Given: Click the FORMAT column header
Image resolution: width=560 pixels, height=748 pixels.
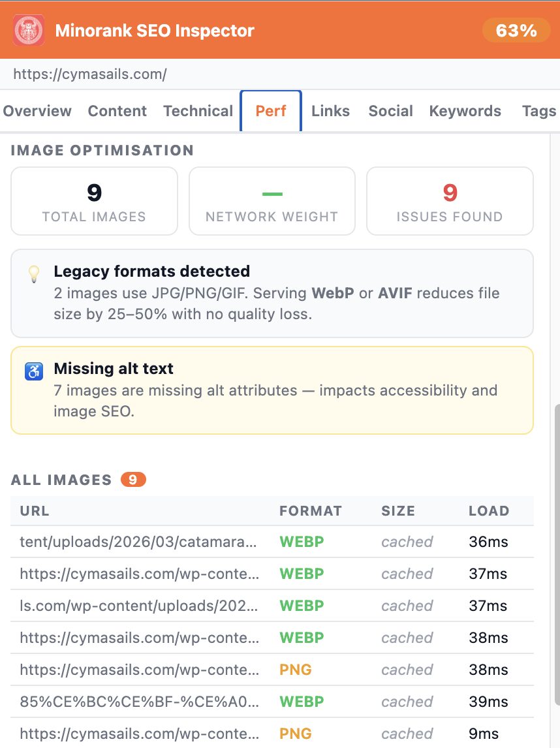Looking at the screenshot, I should [311, 511].
